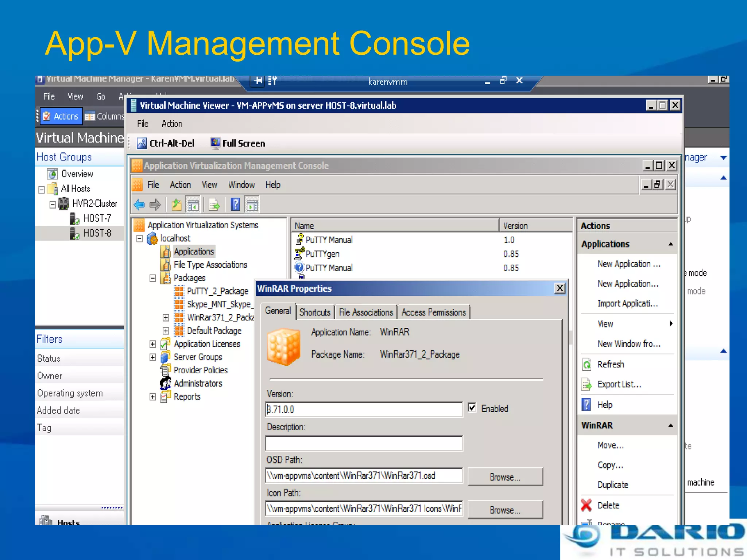
Task: Click New Window from Here action
Action: pos(629,344)
